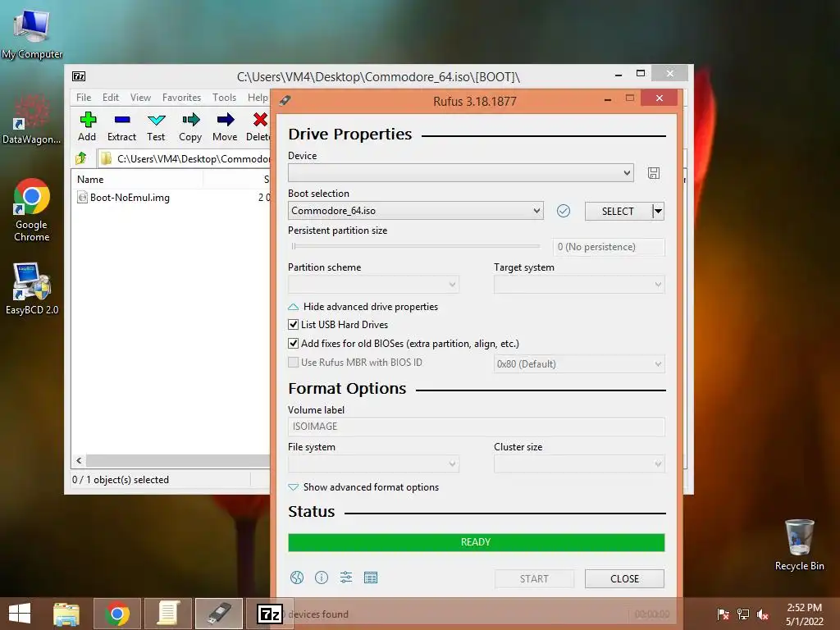Open the Recycle Bin

click(799, 545)
